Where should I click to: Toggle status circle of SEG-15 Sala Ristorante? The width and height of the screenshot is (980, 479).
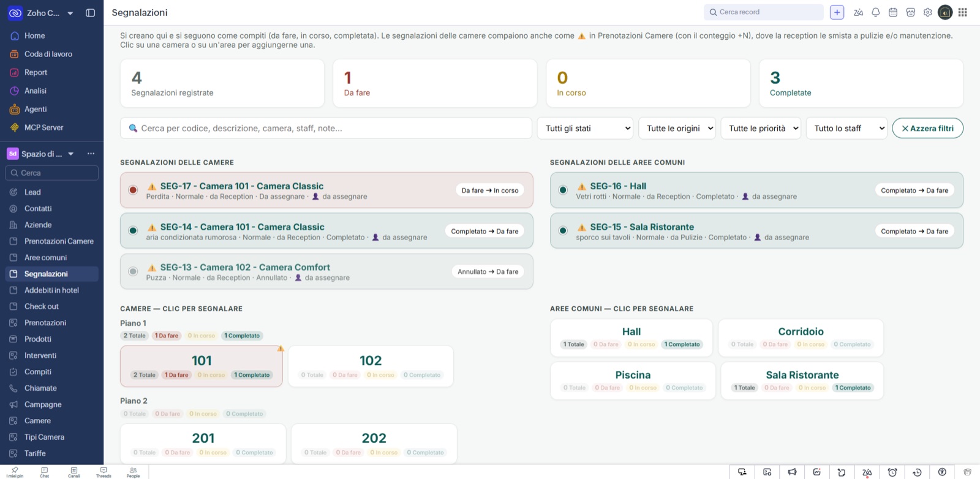point(563,231)
